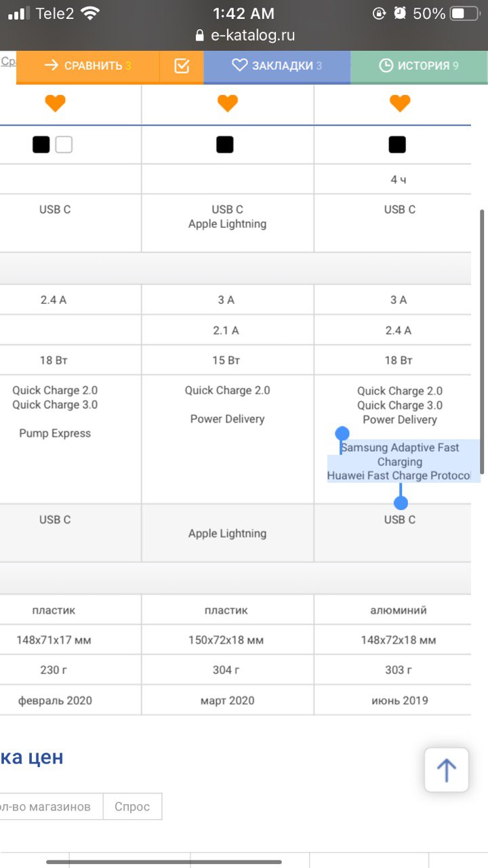The width and height of the screenshot is (488, 868).
Task: Tap the lock icon beside site address
Action: tap(199, 35)
